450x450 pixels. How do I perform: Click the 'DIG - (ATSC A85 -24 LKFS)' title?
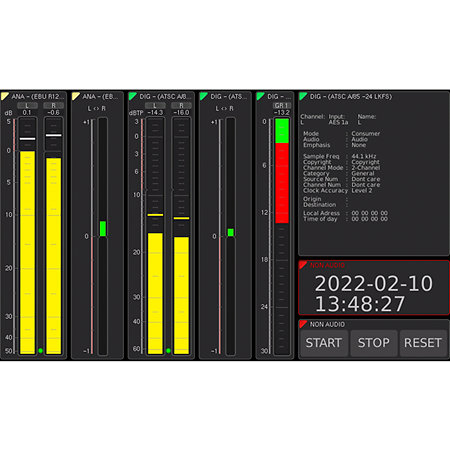tap(351, 97)
